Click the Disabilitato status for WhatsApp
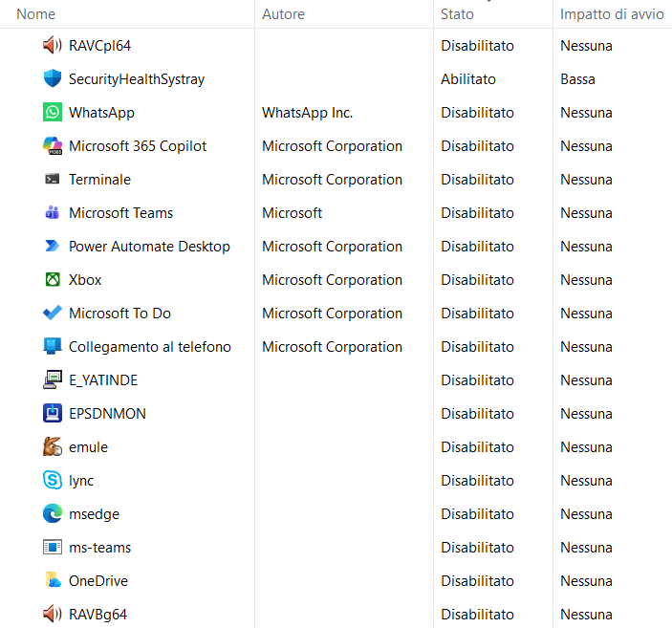 coord(477,112)
